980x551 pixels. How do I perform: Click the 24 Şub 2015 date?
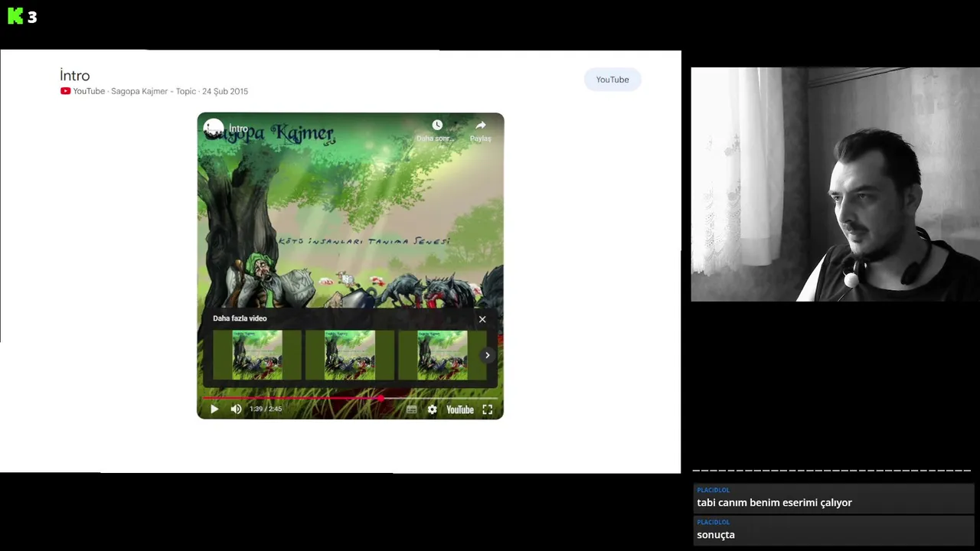pyautogui.click(x=225, y=91)
